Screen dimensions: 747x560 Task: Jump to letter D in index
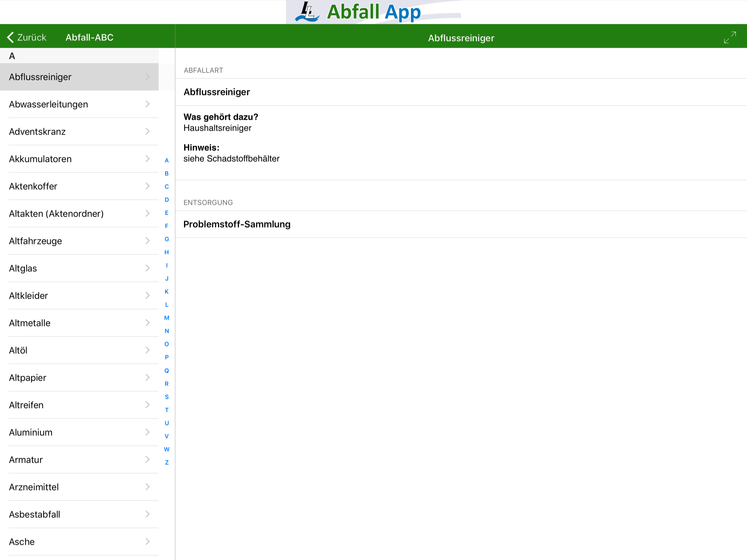(167, 200)
